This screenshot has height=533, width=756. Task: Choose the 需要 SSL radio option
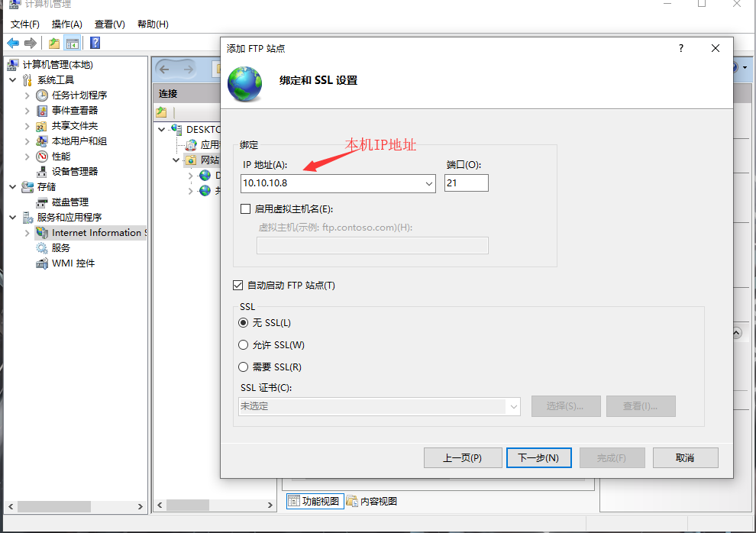244,367
